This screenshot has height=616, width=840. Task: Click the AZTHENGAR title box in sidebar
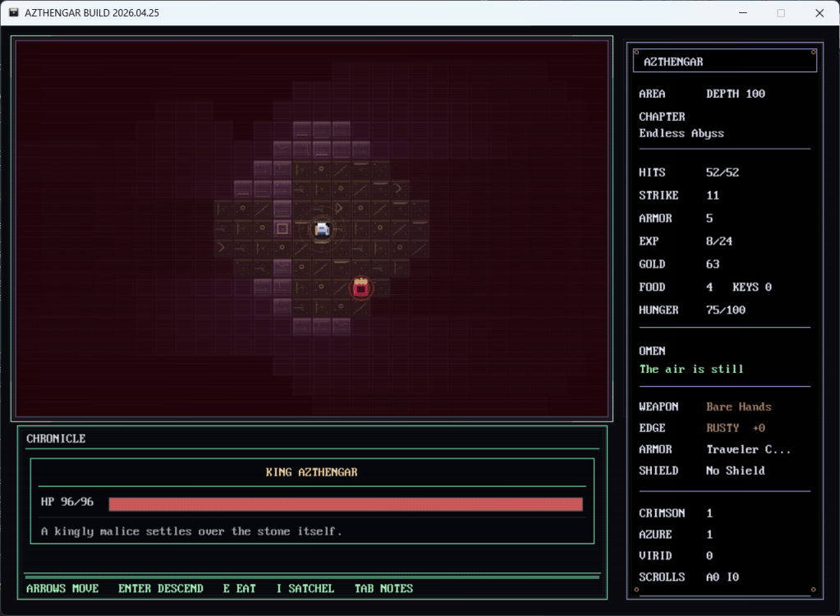(723, 62)
